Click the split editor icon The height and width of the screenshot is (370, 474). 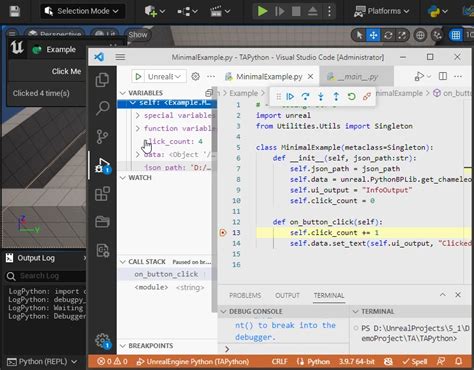443,76
